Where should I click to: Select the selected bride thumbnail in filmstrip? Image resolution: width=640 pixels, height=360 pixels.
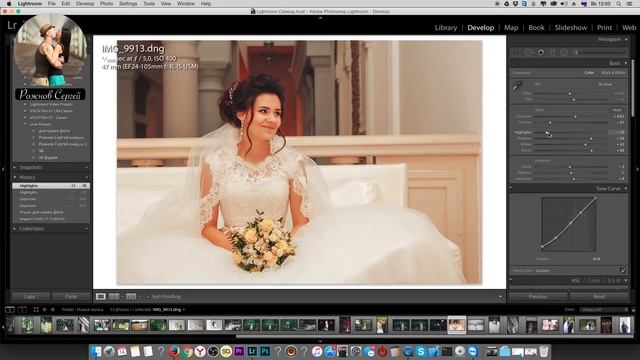(456, 325)
